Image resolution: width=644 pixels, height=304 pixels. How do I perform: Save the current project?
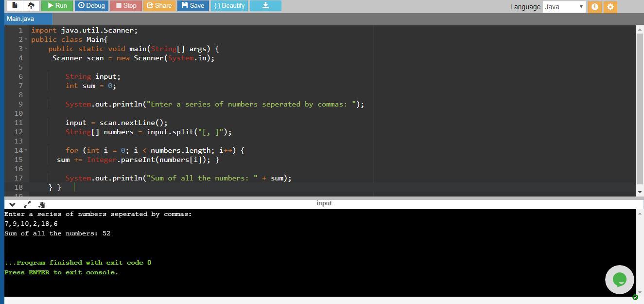click(x=193, y=5)
